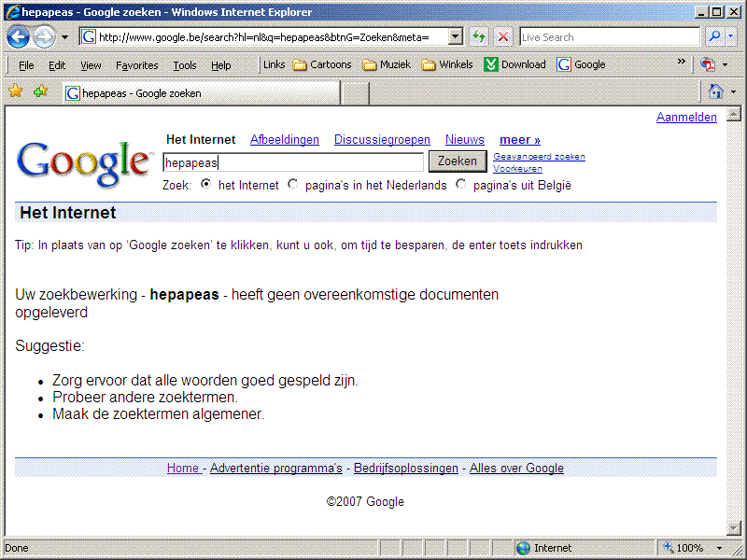Open Geavanceerd zoeken link
The image size is (747, 560).
pos(540,157)
